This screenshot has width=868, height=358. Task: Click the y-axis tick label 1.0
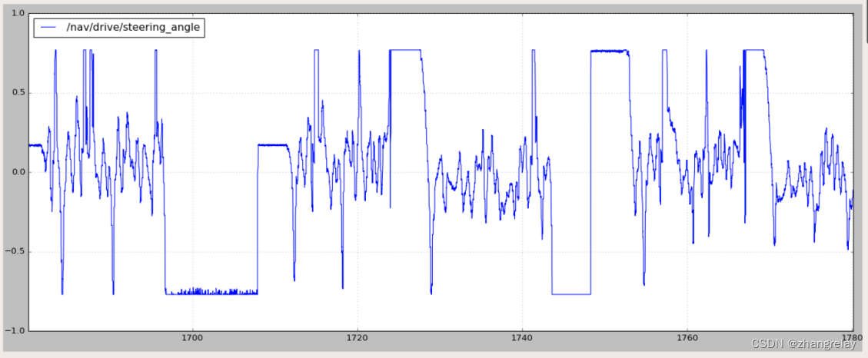pos(18,13)
